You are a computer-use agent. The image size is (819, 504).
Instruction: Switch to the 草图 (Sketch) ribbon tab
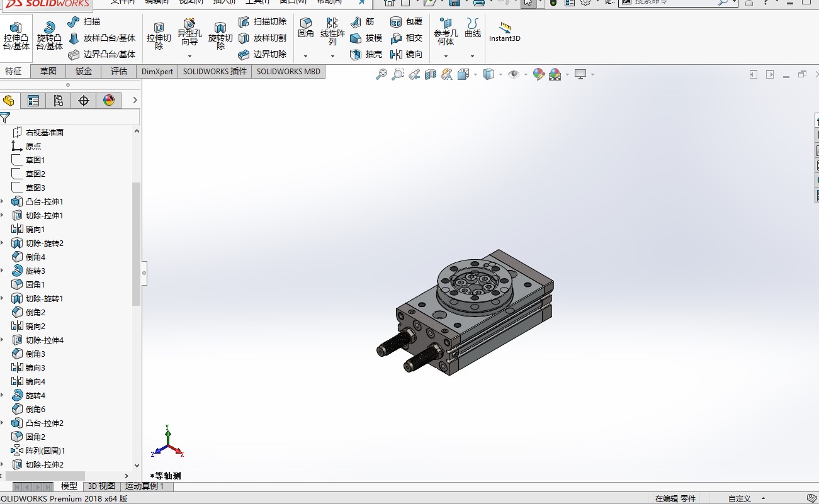click(x=48, y=71)
